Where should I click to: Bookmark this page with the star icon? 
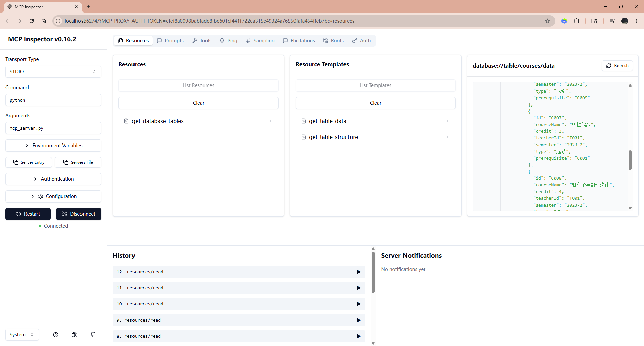[547, 21]
